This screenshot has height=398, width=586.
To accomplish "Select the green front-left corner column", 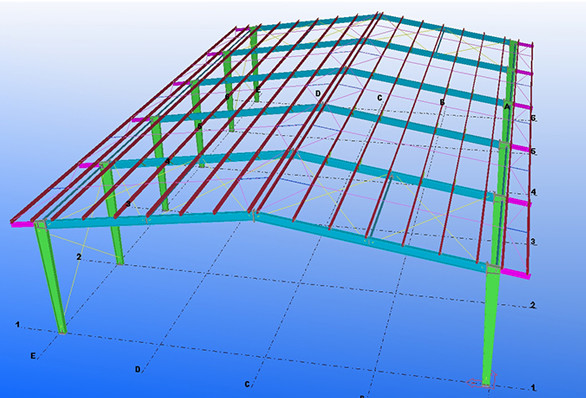I will click(x=51, y=278).
